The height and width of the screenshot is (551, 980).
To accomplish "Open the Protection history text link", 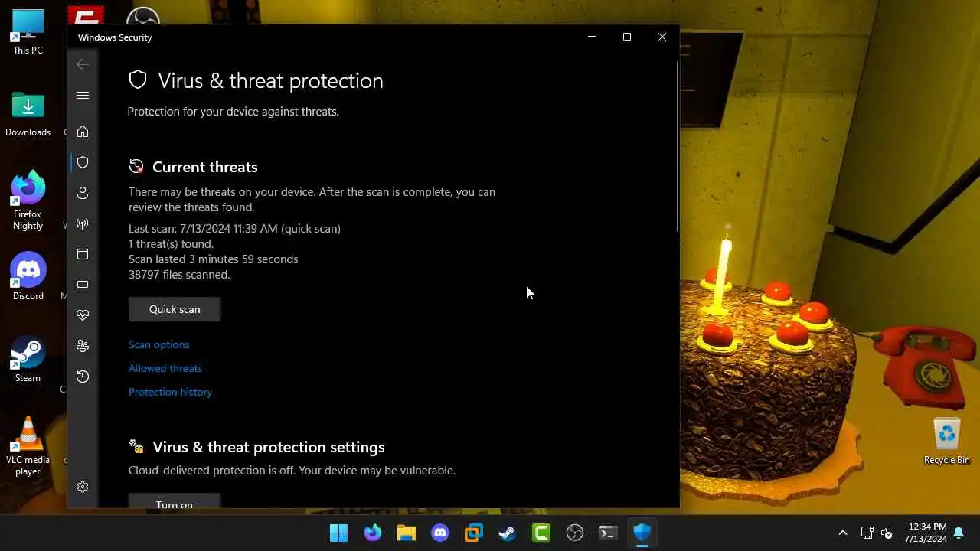I will [x=170, y=392].
